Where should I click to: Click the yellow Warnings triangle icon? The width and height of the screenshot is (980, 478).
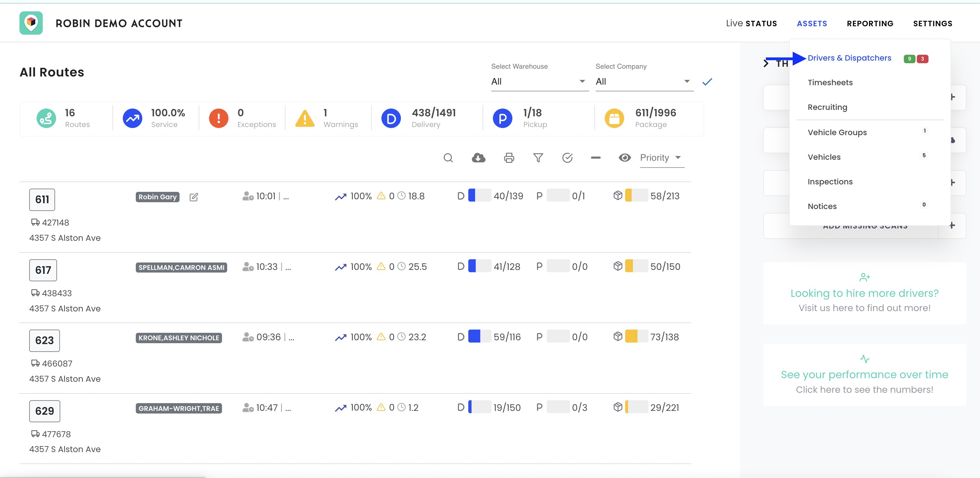tap(305, 118)
